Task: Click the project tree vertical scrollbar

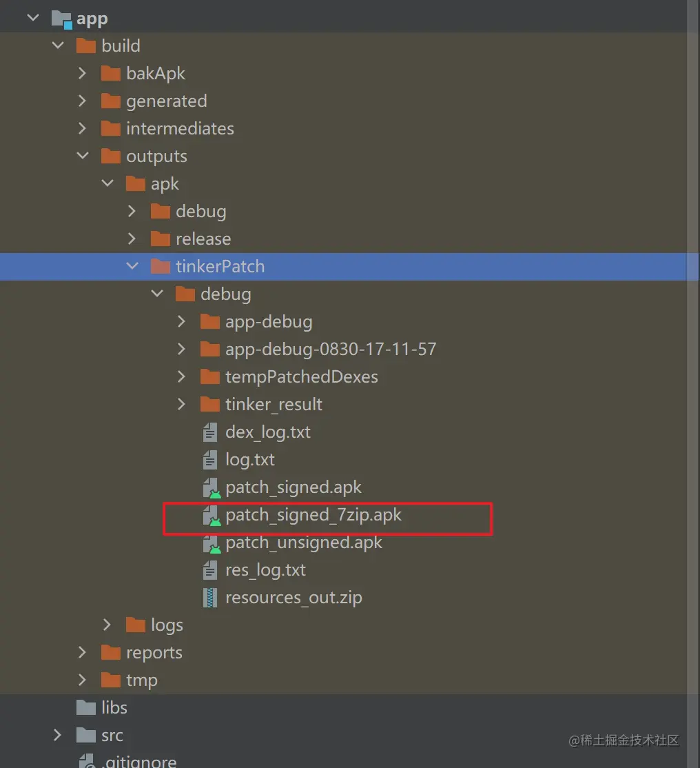Action: pos(692,384)
